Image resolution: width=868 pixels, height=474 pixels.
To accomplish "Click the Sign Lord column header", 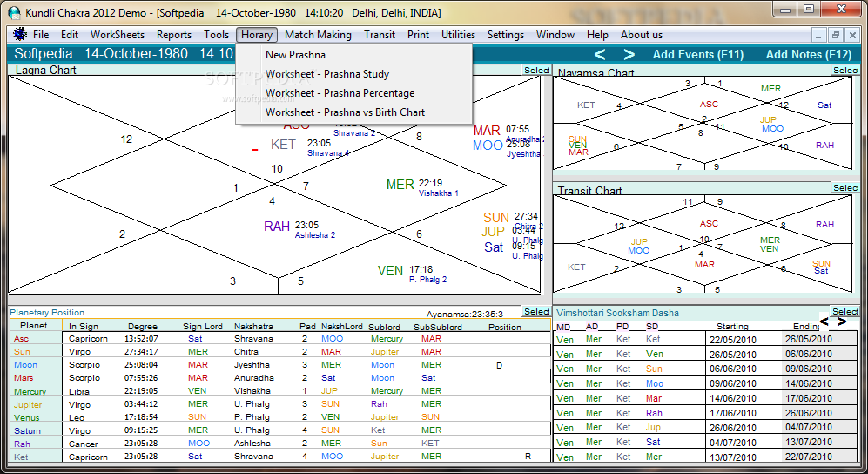I will click(203, 327).
